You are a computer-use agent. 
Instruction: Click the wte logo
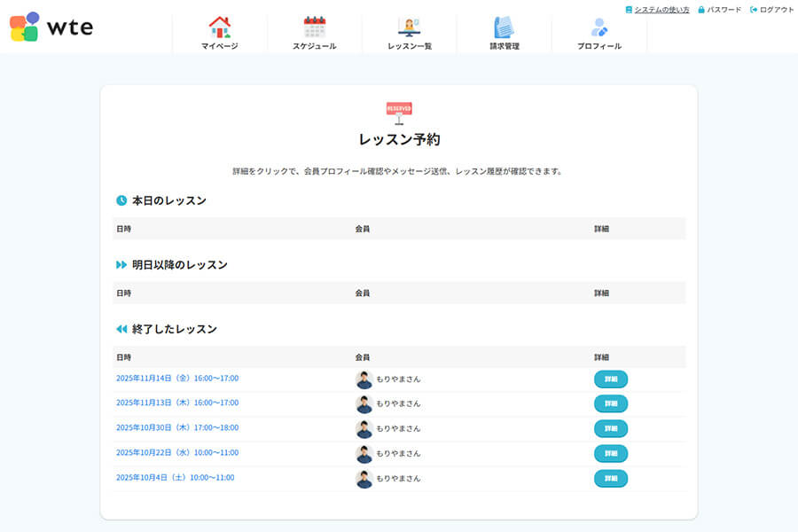(x=51, y=27)
